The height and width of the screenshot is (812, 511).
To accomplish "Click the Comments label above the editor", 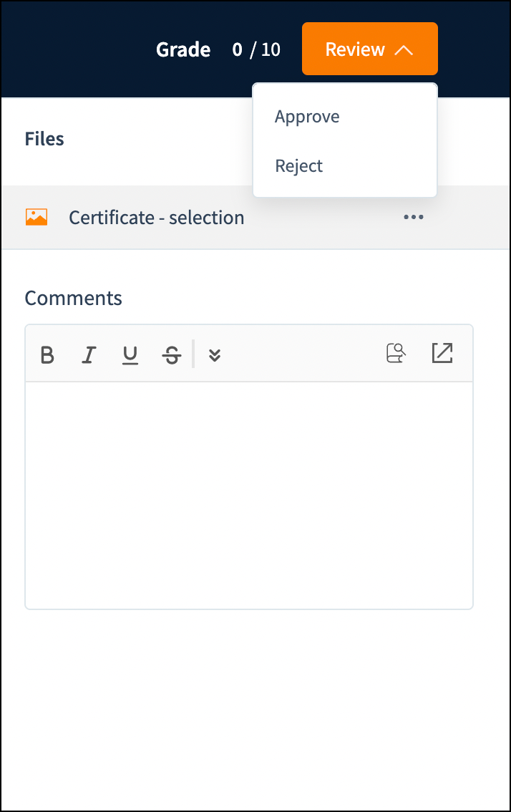I will point(73,298).
